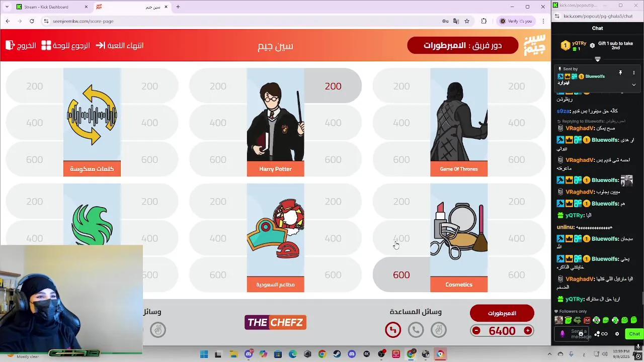Open the channel points bubbles icon
The width and height of the screenshot is (644, 362).
(597, 334)
